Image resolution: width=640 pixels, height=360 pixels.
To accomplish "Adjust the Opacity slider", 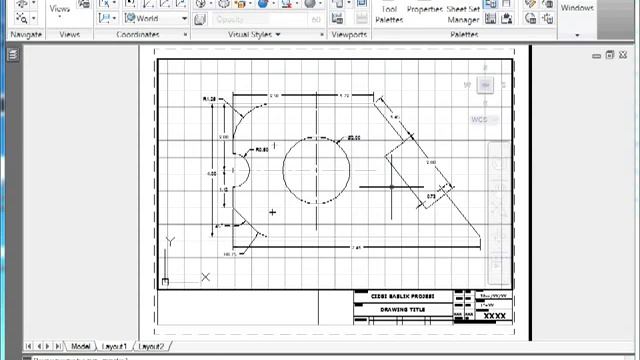I will point(260,20).
